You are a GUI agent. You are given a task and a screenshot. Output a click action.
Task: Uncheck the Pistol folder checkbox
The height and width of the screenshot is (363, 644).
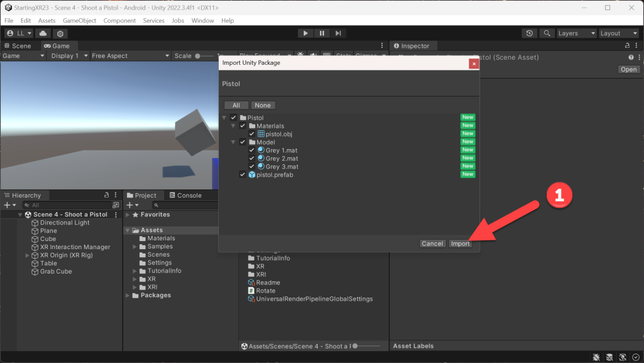(234, 118)
